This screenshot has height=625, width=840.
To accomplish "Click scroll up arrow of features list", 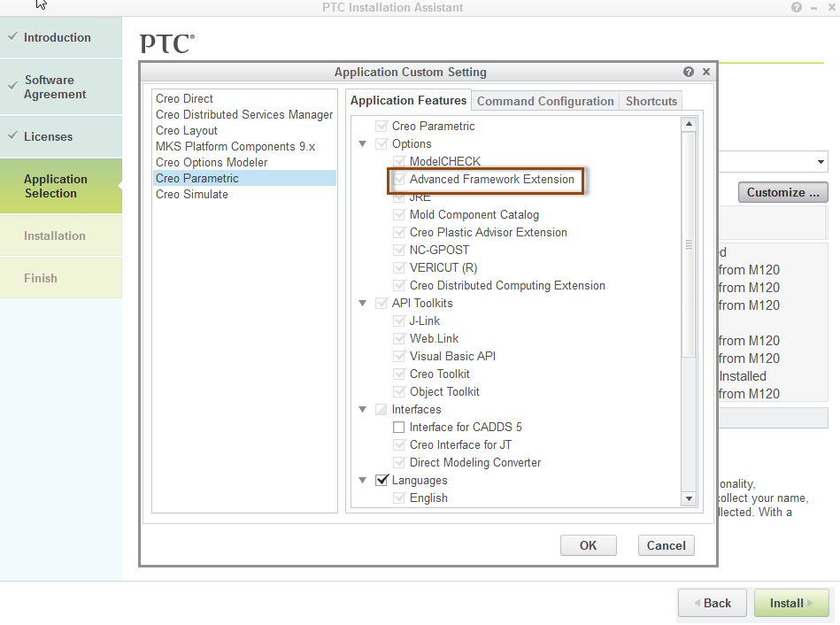I will (689, 124).
